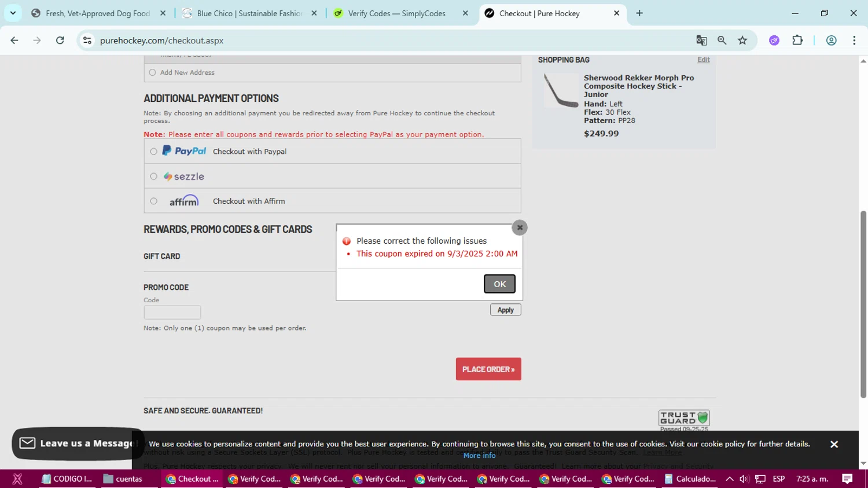The height and width of the screenshot is (488, 868).
Task: Bookmark this page with the star
Action: click(x=742, y=41)
